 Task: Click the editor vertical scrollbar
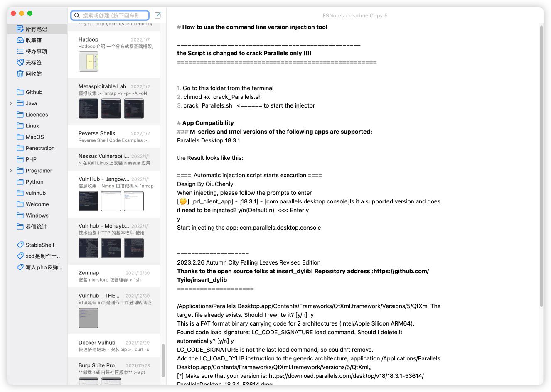(541, 166)
